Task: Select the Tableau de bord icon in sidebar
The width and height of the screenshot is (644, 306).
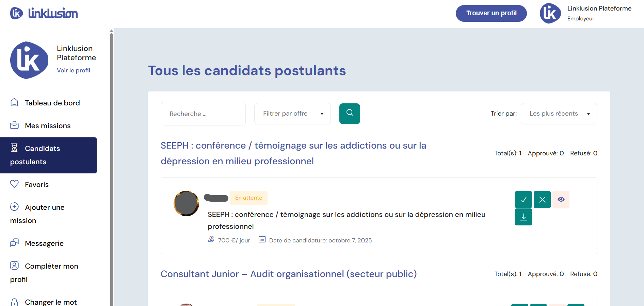Action: pyautogui.click(x=14, y=102)
